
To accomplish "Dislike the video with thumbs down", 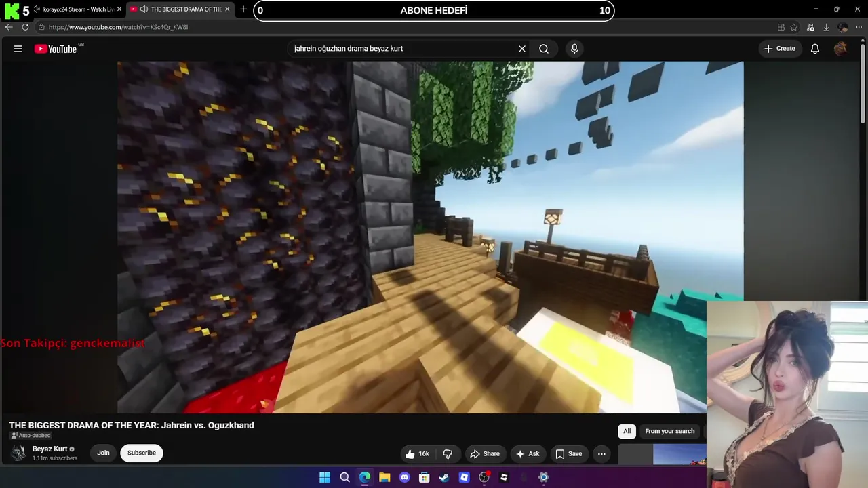I will [x=448, y=454].
